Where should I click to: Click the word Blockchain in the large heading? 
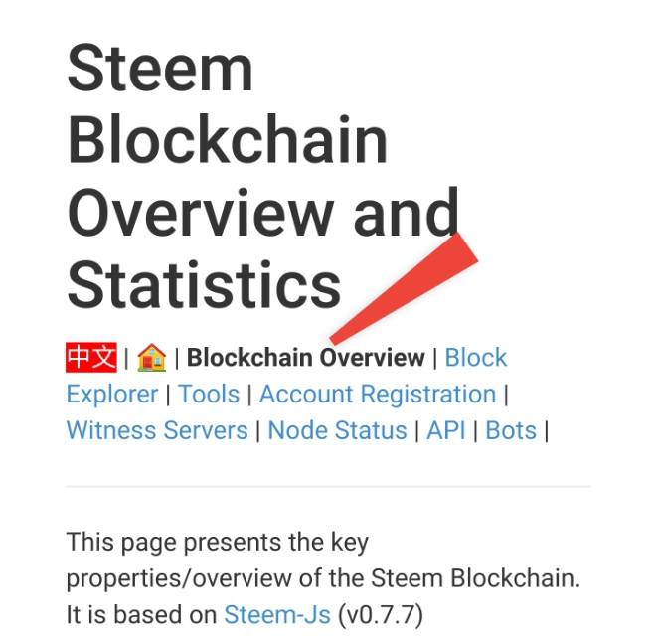click(227, 139)
